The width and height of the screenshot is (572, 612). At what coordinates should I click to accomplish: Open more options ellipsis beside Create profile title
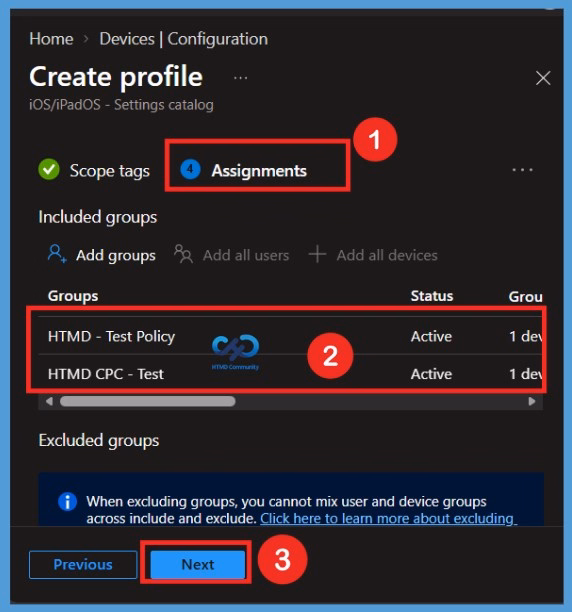click(240, 78)
